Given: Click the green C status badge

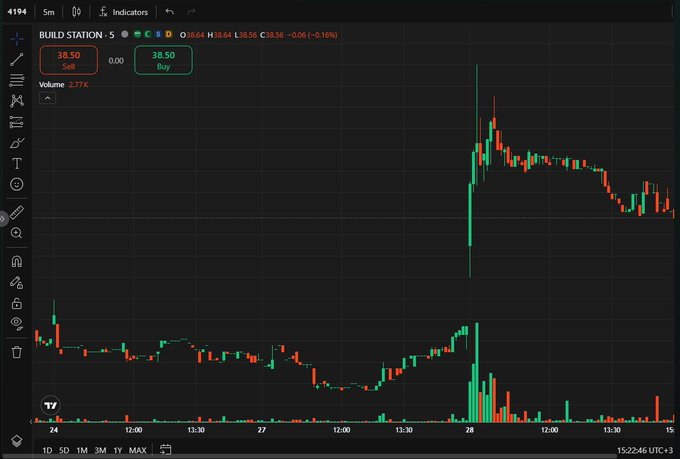Looking at the screenshot, I should click(148, 34).
